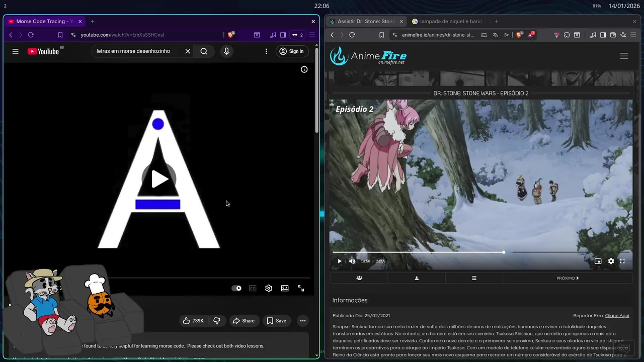This screenshot has height=362, width=644.
Task: Bookmark the YouTube page
Action: click(60, 35)
